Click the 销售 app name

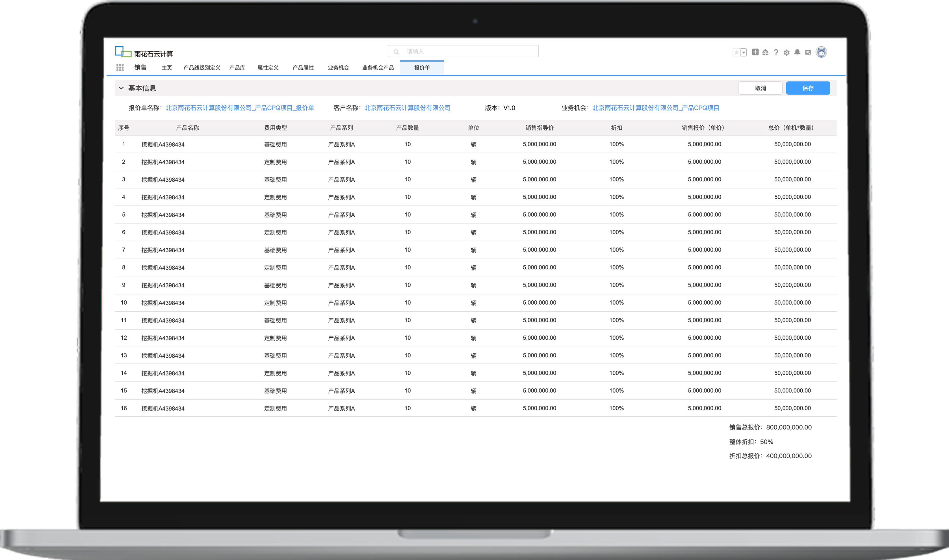click(140, 67)
